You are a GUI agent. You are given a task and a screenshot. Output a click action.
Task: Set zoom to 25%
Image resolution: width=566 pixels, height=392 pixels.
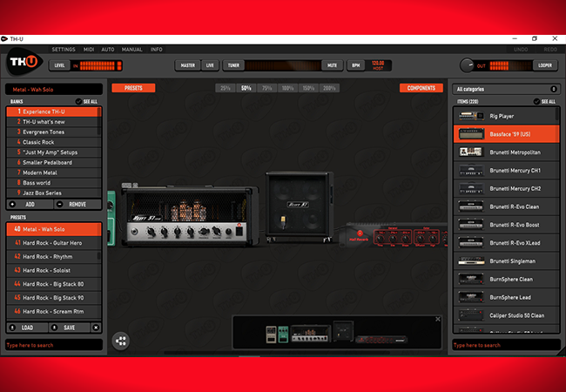(226, 88)
